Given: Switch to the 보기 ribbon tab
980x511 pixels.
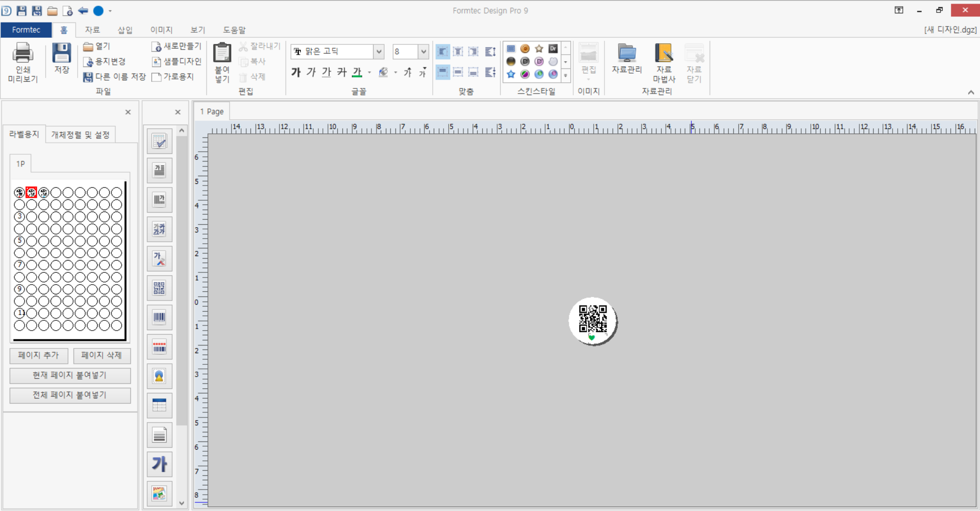Looking at the screenshot, I should tap(198, 30).
